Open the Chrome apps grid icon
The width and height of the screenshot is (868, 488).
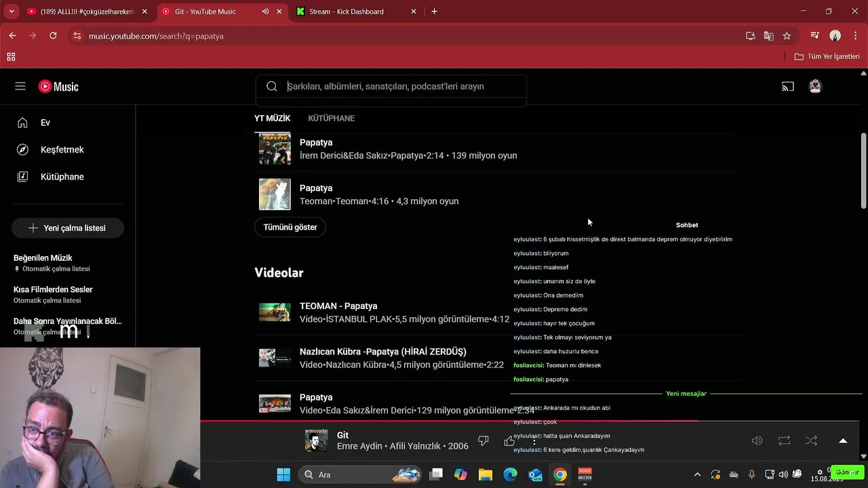(x=11, y=57)
